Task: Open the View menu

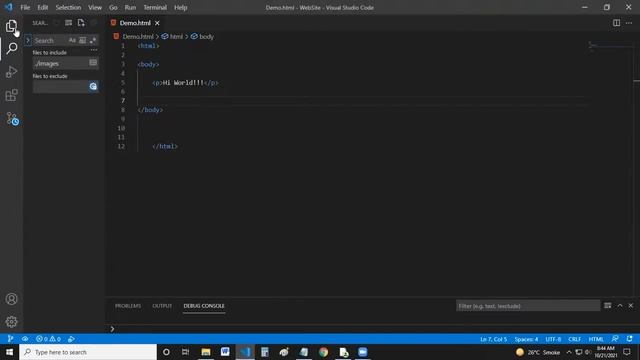Action: 95,7
